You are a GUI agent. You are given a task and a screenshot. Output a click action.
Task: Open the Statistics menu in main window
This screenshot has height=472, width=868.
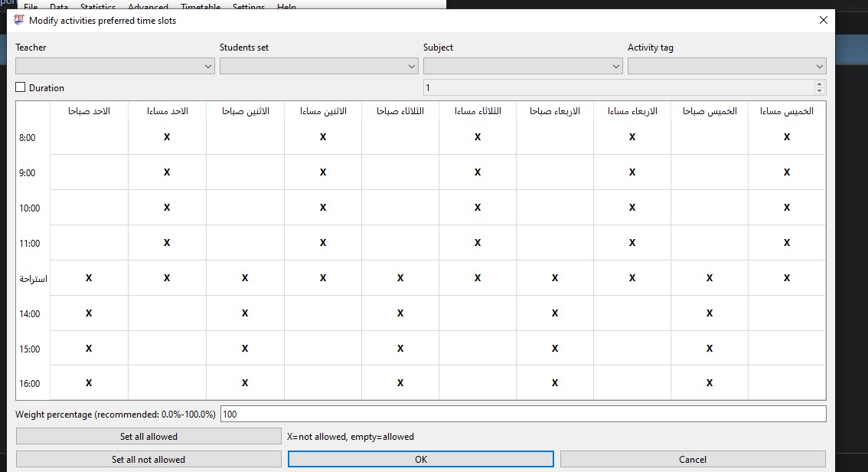pos(98,7)
